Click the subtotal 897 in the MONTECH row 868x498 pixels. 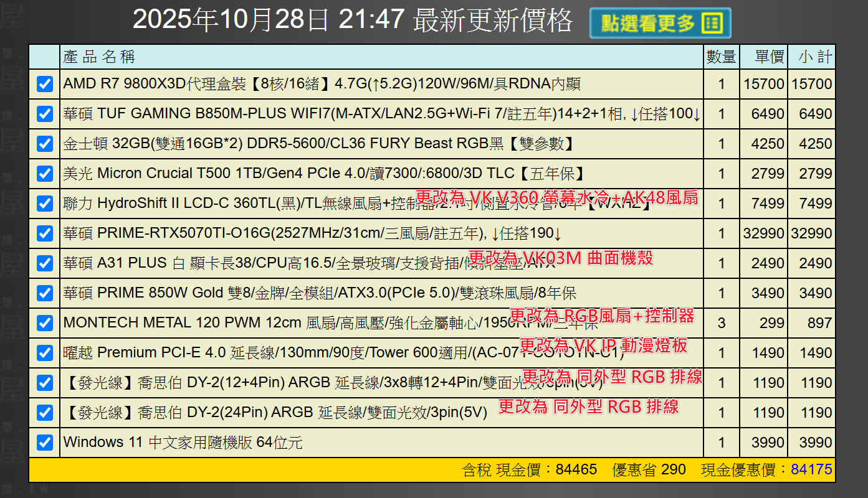[x=820, y=323]
